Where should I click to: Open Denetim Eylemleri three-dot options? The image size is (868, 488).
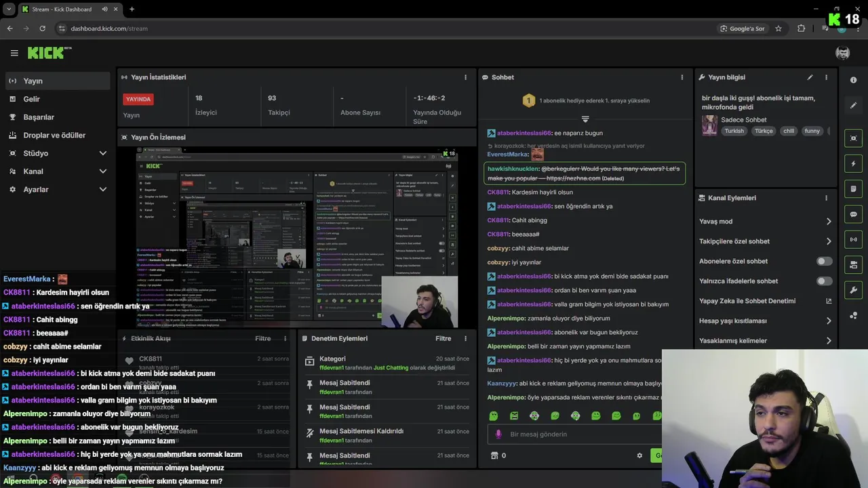tap(465, 338)
